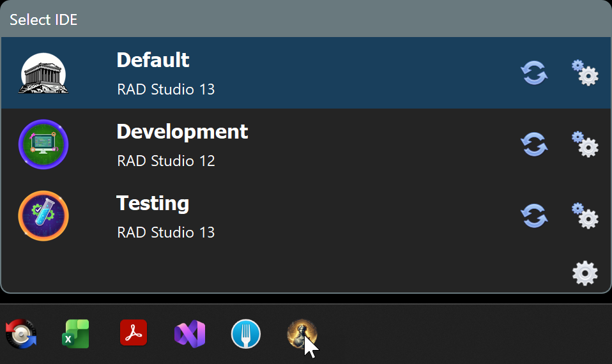The height and width of the screenshot is (364, 612).
Task: Open settings gears for Default IDE
Action: tap(585, 73)
